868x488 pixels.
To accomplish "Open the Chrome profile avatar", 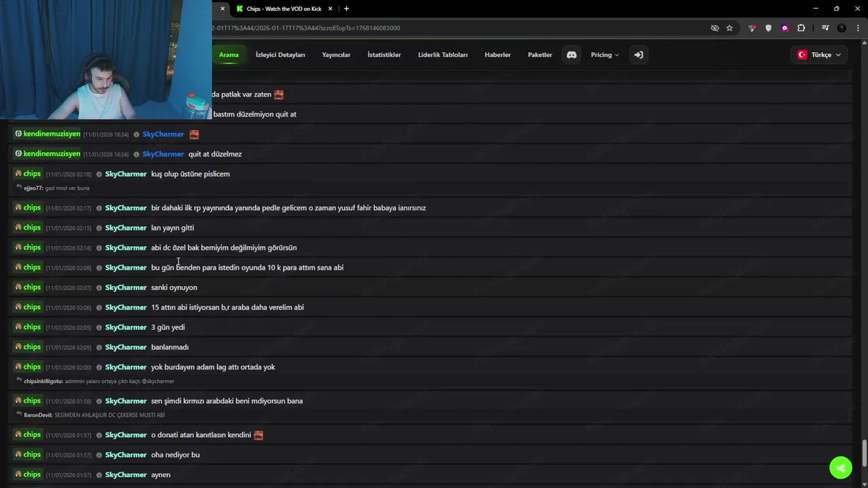I will [x=842, y=28].
